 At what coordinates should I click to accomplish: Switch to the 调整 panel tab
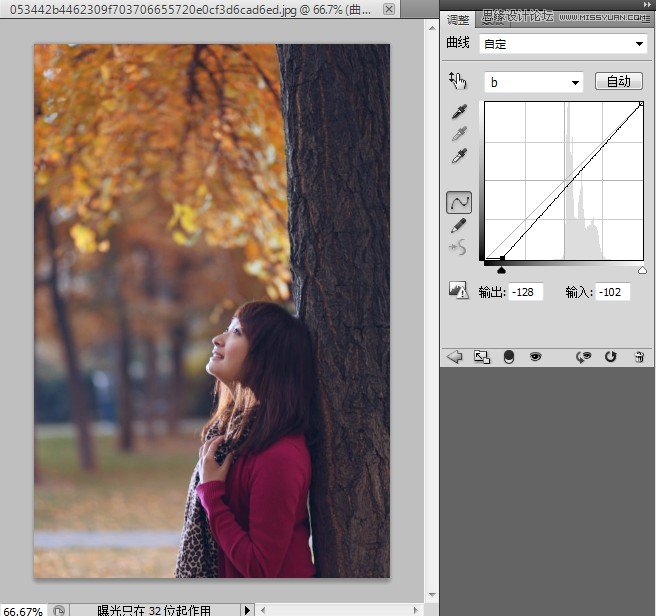click(457, 18)
